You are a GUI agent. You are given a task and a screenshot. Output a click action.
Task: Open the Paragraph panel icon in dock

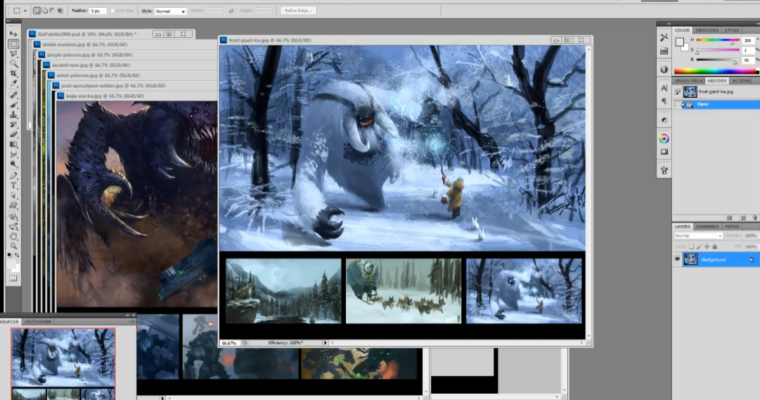[x=664, y=101]
